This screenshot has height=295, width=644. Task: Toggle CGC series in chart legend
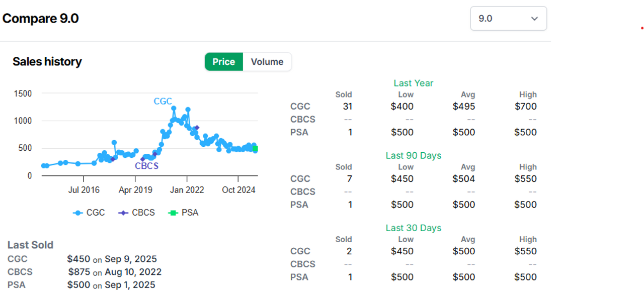pos(89,213)
